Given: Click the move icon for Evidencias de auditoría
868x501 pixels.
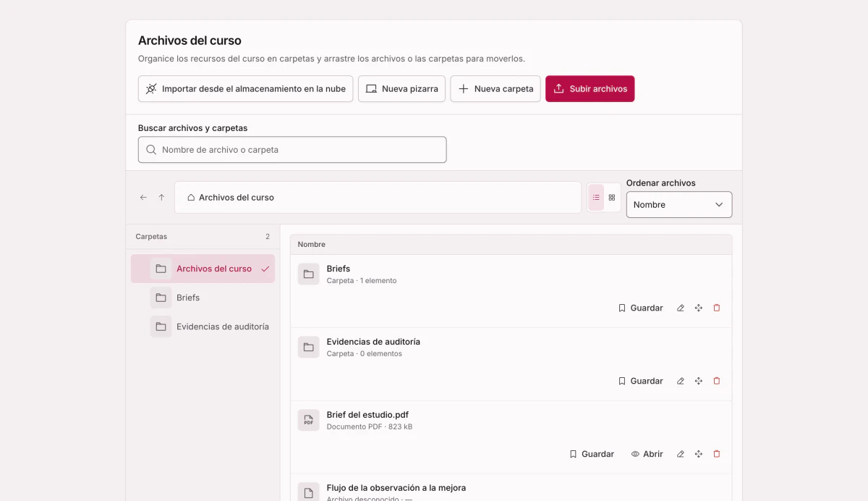Looking at the screenshot, I should point(699,382).
